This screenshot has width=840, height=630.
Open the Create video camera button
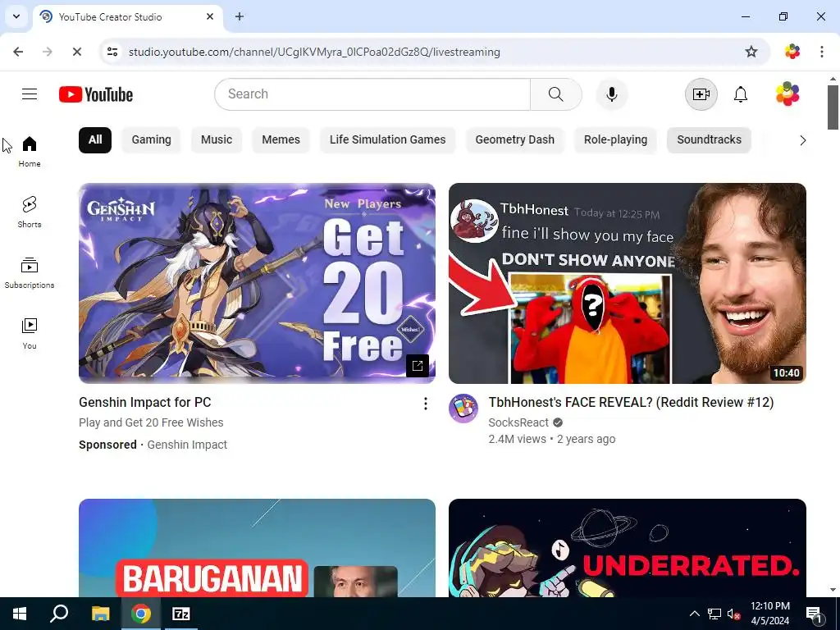pyautogui.click(x=701, y=94)
